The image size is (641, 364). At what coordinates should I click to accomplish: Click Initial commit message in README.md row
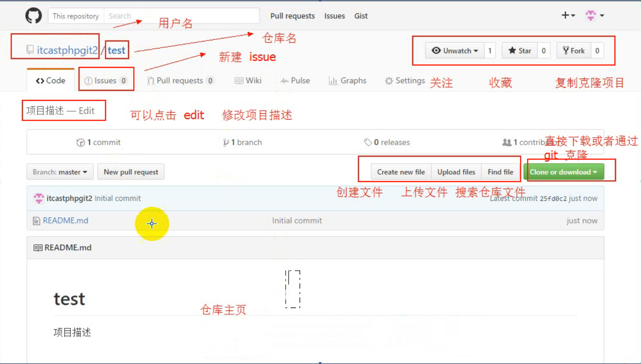(x=297, y=220)
